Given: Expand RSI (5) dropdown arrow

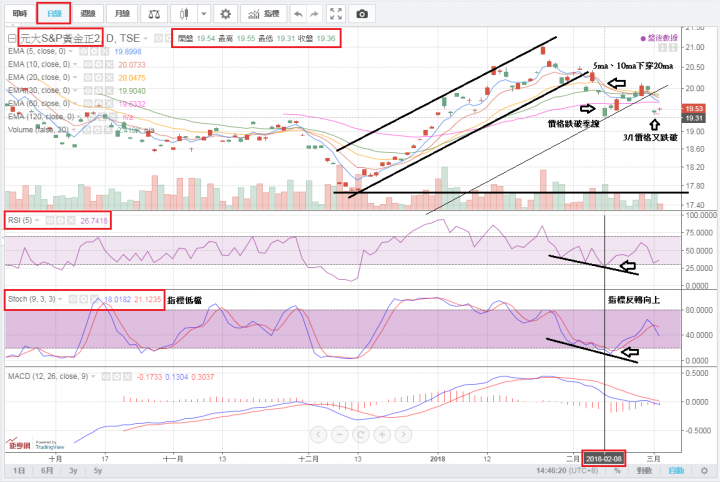Looking at the screenshot, I should point(37,220).
